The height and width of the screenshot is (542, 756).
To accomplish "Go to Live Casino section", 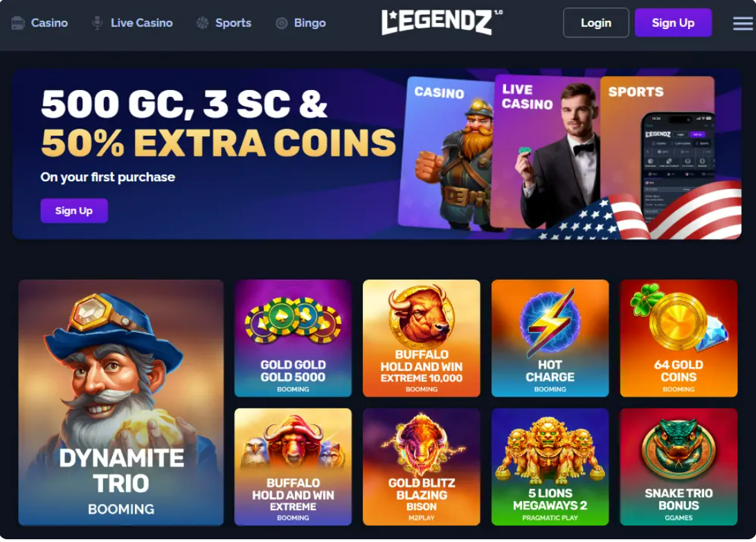I will (141, 23).
